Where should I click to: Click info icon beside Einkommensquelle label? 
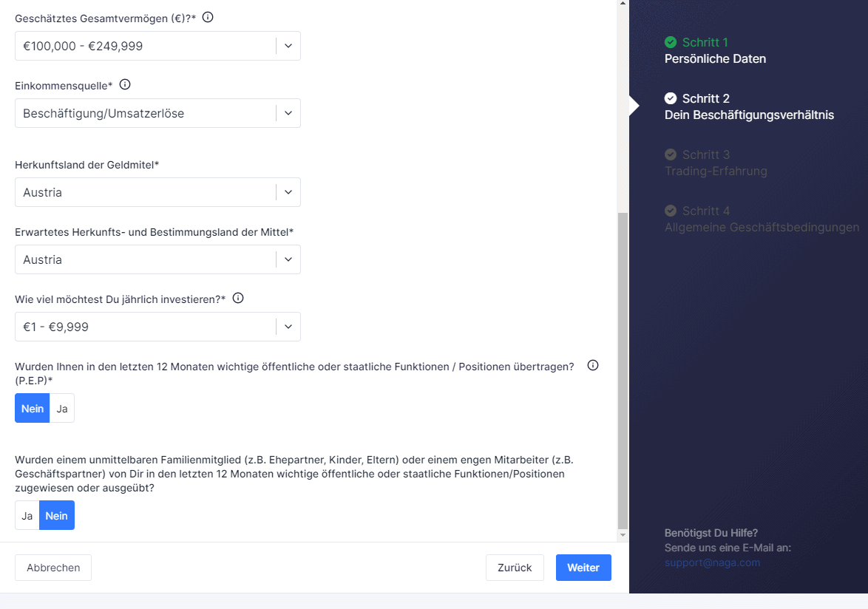pyautogui.click(x=125, y=85)
